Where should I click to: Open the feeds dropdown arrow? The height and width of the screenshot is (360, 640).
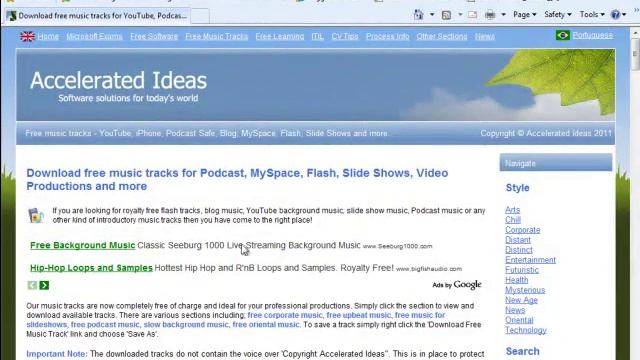pos(460,15)
